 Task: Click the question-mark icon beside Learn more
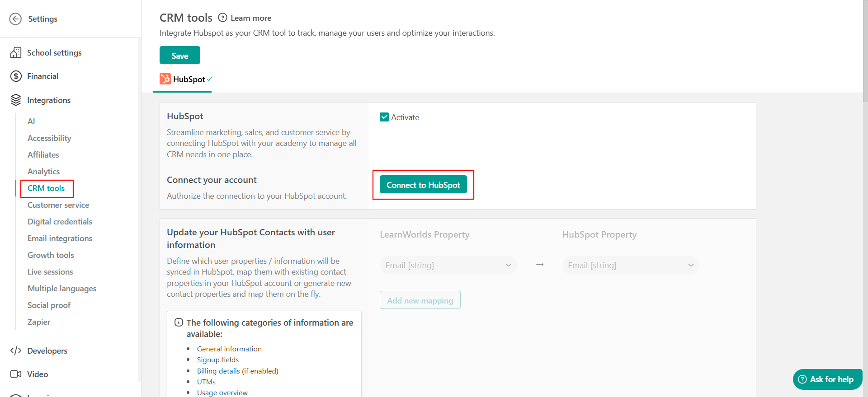[x=222, y=18]
